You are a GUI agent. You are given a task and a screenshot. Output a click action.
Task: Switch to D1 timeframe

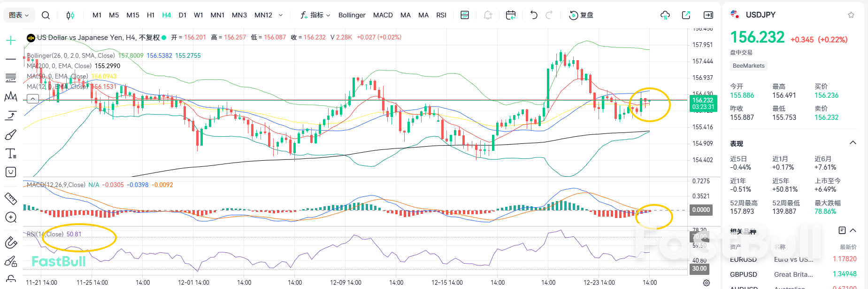click(183, 15)
